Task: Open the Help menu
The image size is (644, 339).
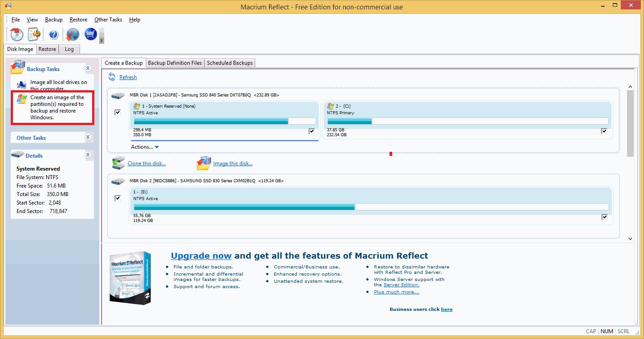Action: pyautogui.click(x=135, y=20)
